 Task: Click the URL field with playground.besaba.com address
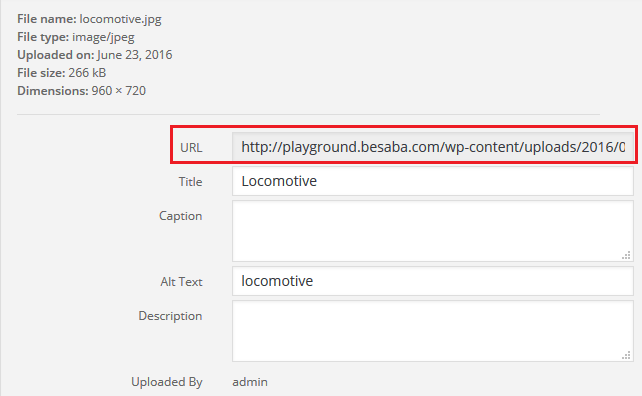click(433, 147)
